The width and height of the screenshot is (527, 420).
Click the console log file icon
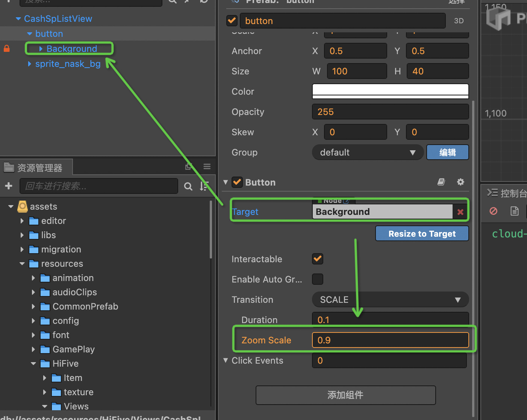point(515,211)
